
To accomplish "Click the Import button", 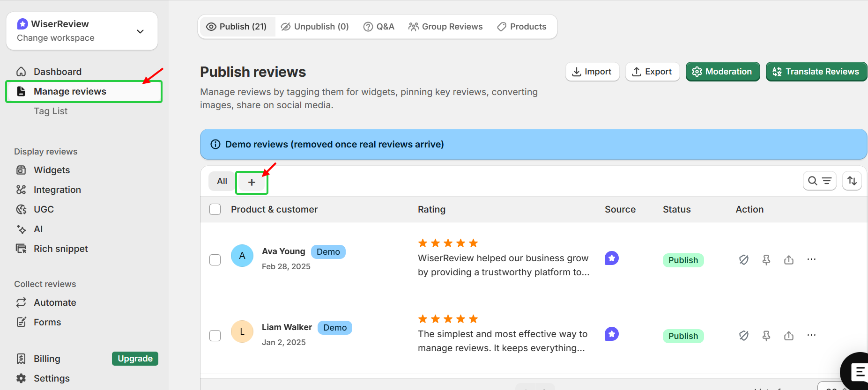I will (592, 72).
